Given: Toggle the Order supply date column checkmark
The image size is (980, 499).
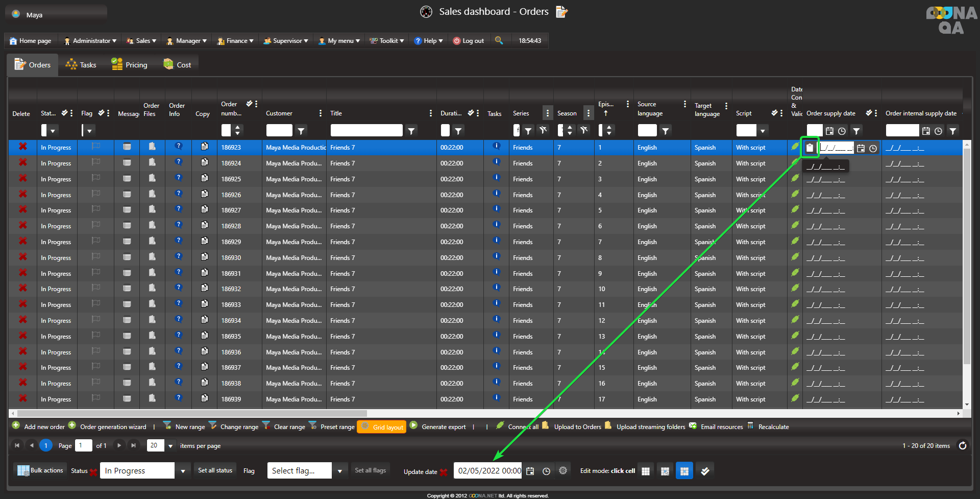Looking at the screenshot, I should pyautogui.click(x=869, y=113).
